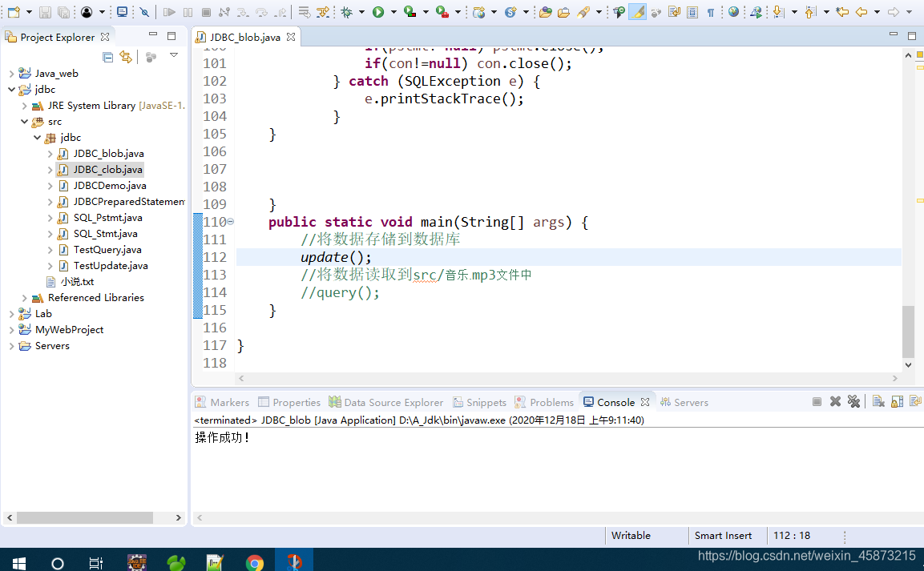The height and width of the screenshot is (571, 924).
Task: Open the Servers view tab
Action: (684, 403)
